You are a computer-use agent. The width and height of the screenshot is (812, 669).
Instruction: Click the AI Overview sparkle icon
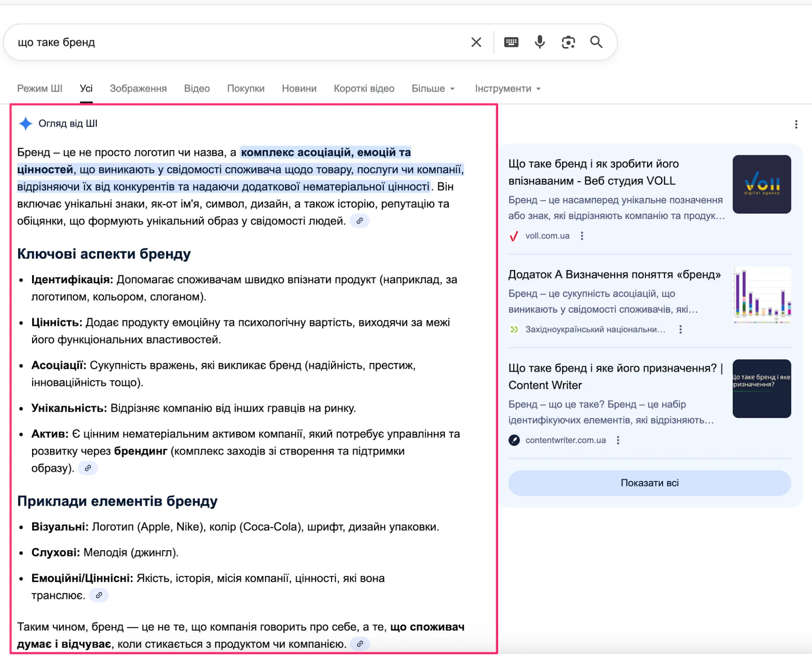25,123
